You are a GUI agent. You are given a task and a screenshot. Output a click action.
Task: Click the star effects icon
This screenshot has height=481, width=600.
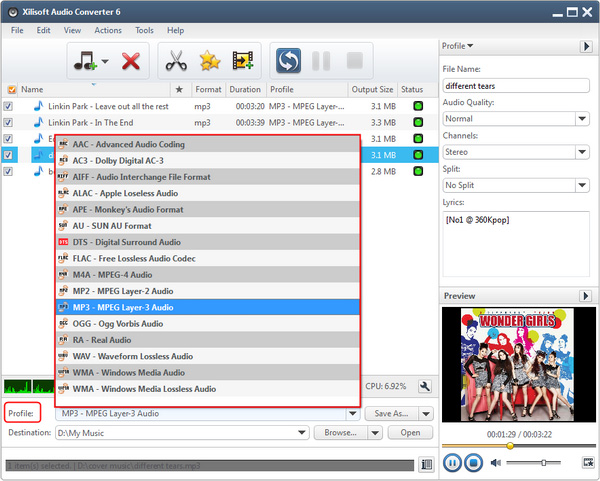click(209, 61)
